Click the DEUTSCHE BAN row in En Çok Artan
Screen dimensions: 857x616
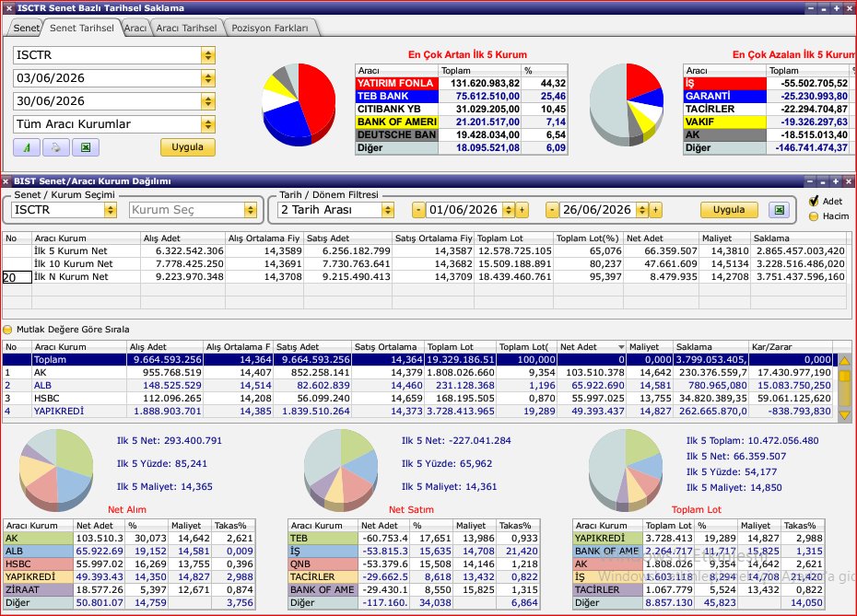[x=462, y=134]
